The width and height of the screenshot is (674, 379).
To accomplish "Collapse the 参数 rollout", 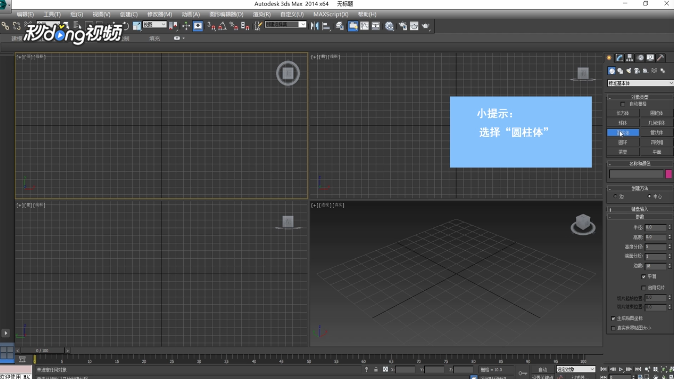I will click(640, 217).
